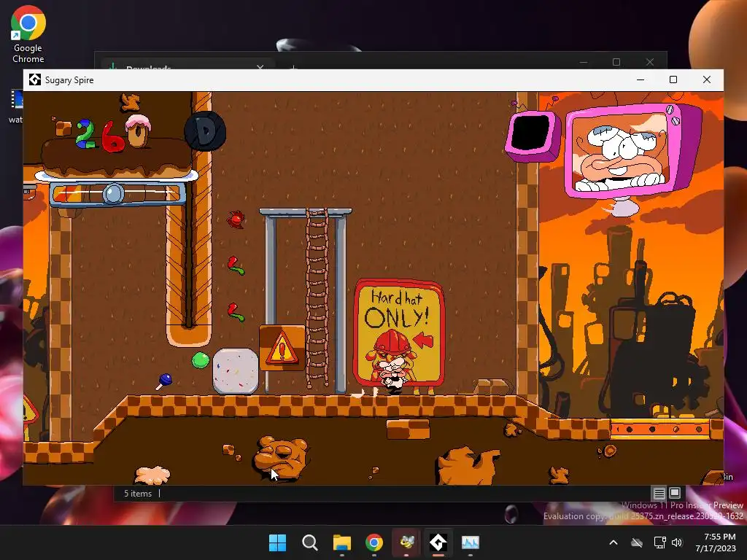Screen dimensions: 747x560
Task: Close the Sugary Spire game window
Action: click(706, 80)
